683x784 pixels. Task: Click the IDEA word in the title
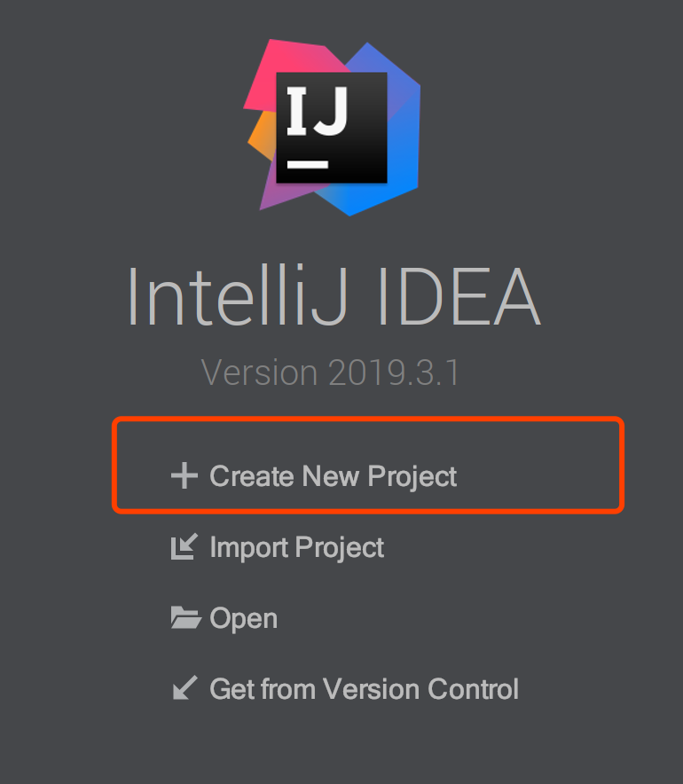tap(460, 296)
